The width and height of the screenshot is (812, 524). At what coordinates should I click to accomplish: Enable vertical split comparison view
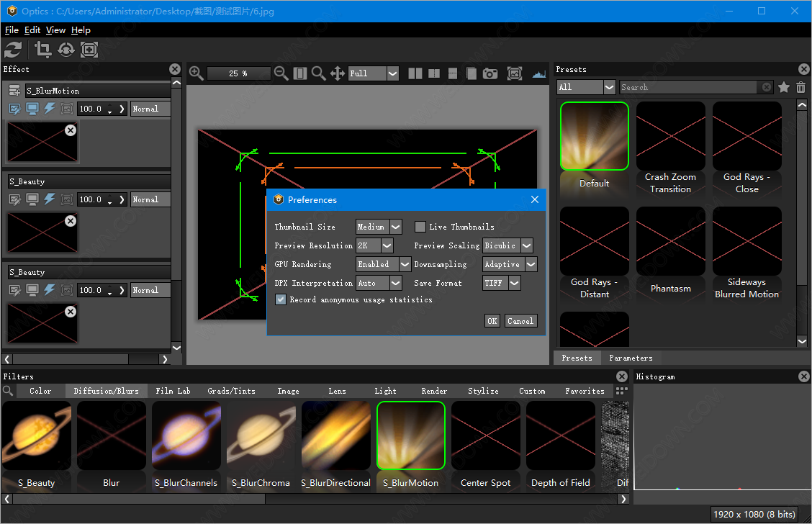(434, 73)
